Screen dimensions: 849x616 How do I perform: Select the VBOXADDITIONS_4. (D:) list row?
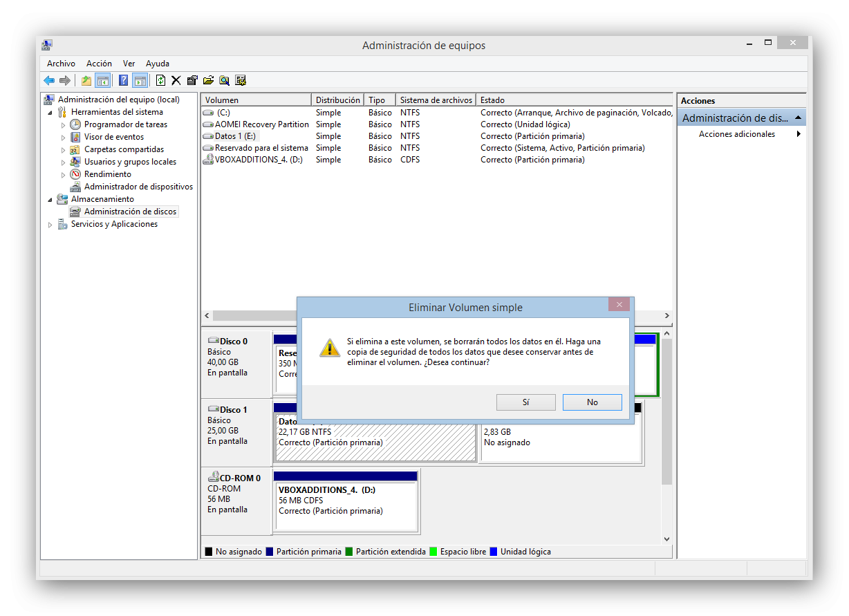coord(436,160)
